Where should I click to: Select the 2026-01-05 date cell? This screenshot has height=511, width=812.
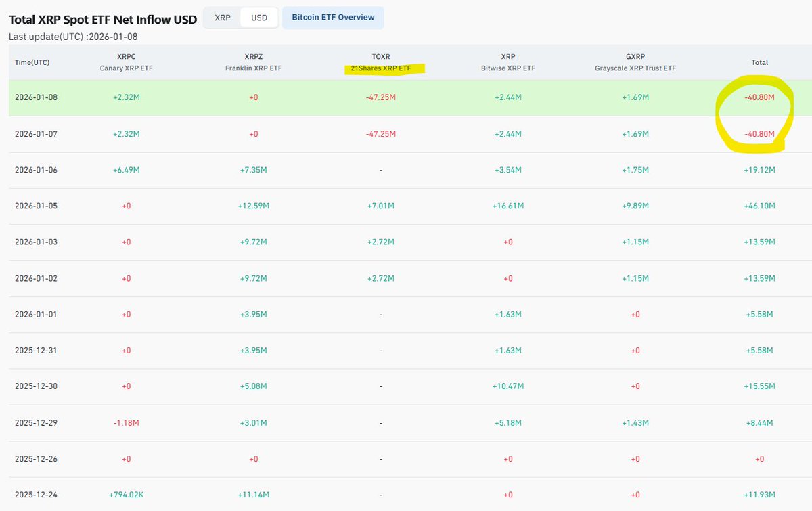[x=37, y=206]
